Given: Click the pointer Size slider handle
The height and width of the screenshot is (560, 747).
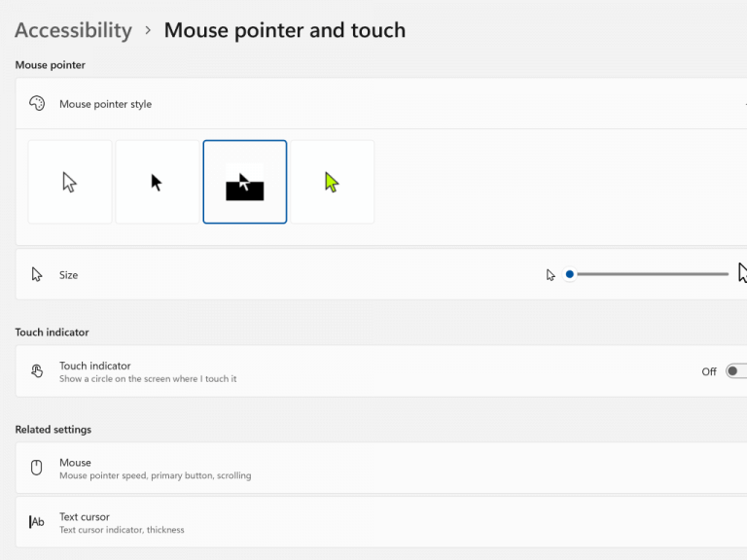Looking at the screenshot, I should (569, 274).
